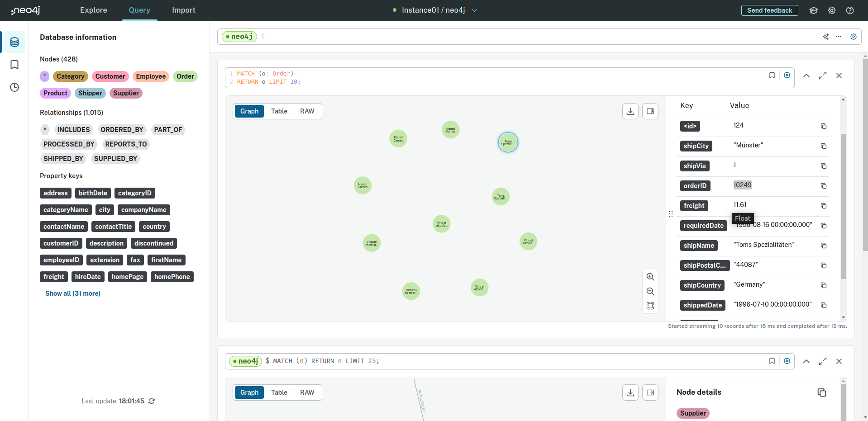
Task: Select the Order node label
Action: (x=185, y=76)
